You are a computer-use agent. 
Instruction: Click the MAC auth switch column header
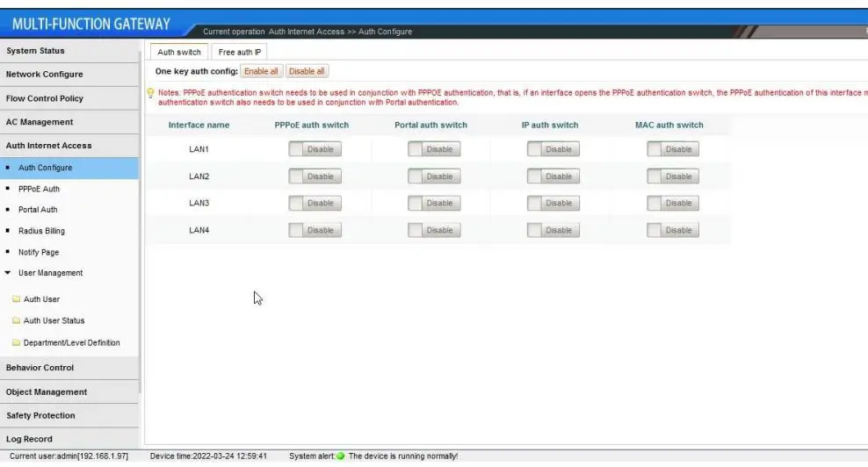click(x=669, y=125)
